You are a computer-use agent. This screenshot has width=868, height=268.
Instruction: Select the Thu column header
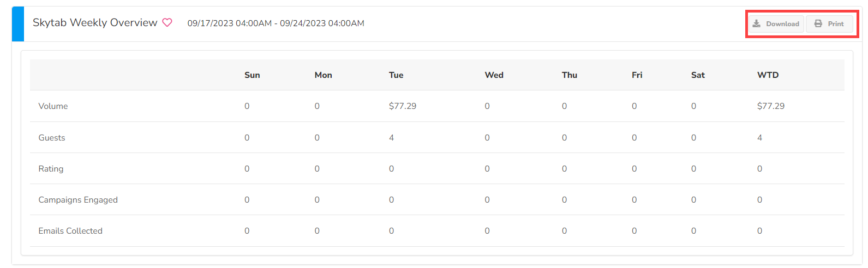click(x=569, y=75)
